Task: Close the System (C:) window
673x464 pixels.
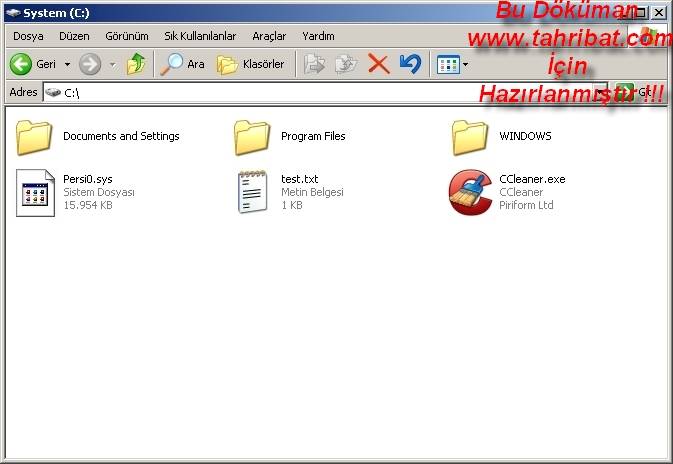Action: point(658,12)
